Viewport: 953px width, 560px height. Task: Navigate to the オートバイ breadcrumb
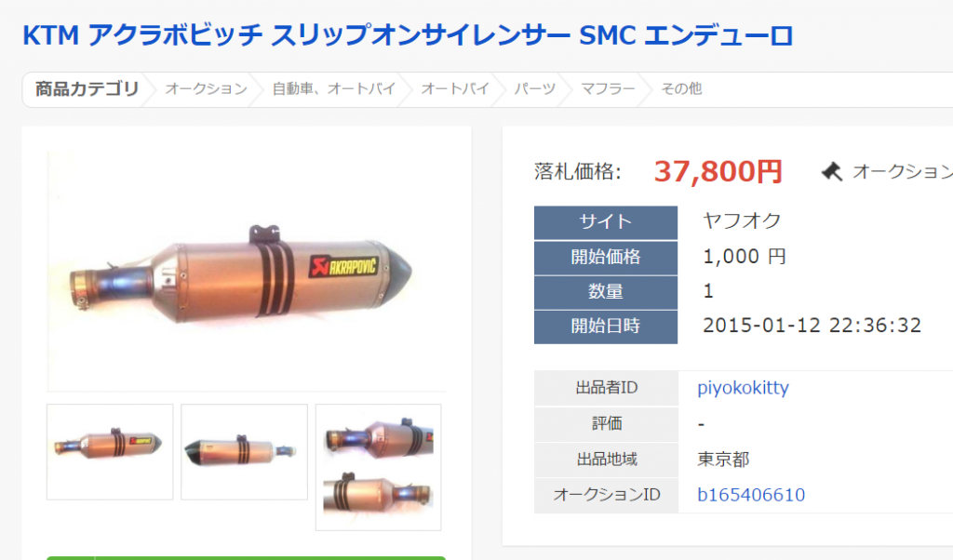click(x=455, y=89)
